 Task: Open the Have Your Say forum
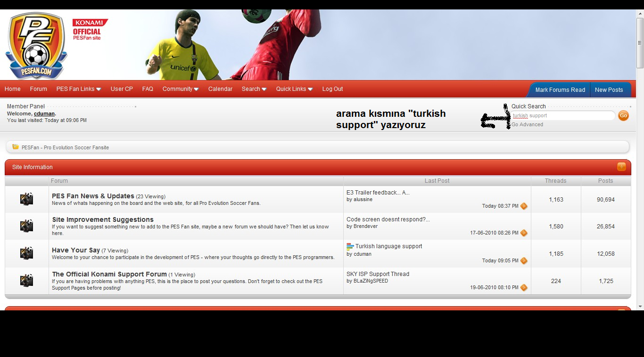click(76, 250)
